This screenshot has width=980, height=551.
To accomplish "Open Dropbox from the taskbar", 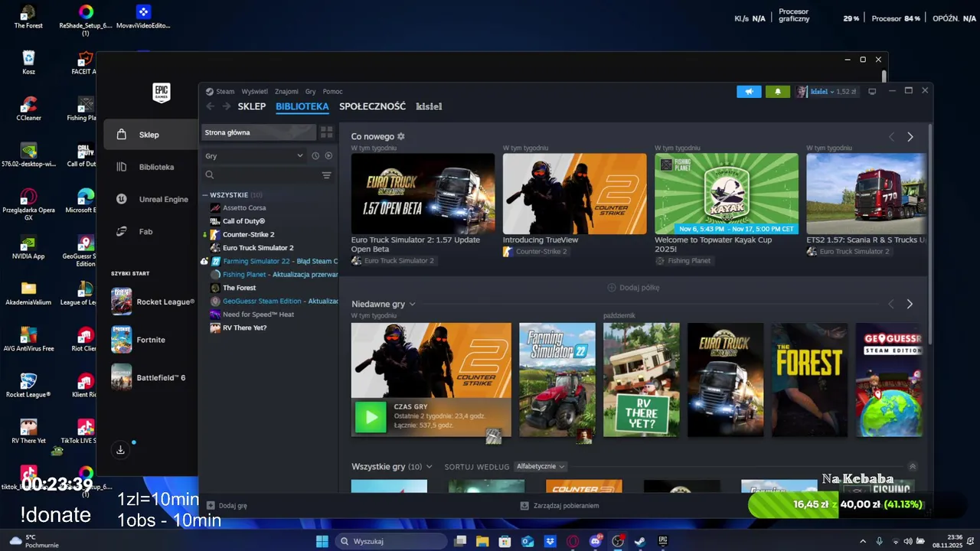I will pos(550,541).
